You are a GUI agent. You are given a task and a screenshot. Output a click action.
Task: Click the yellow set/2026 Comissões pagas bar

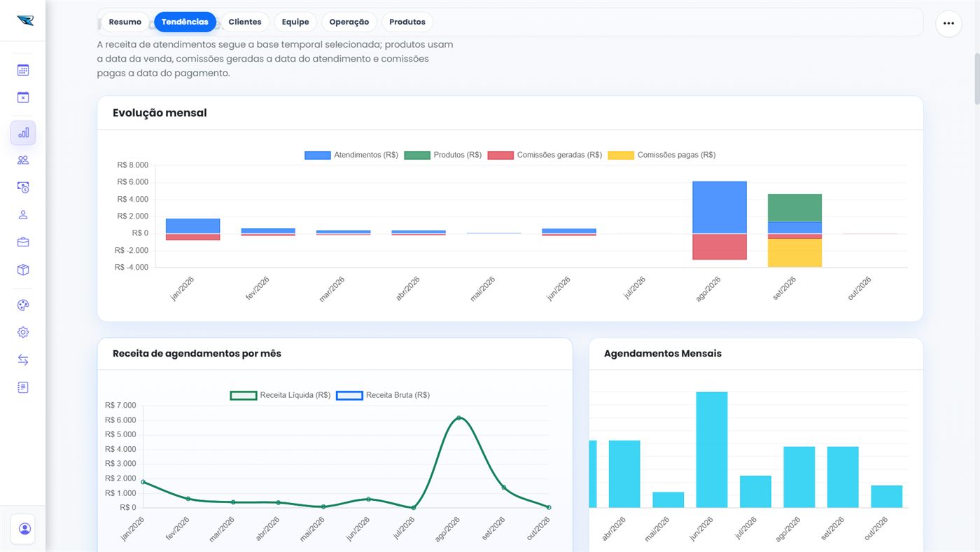[794, 253]
